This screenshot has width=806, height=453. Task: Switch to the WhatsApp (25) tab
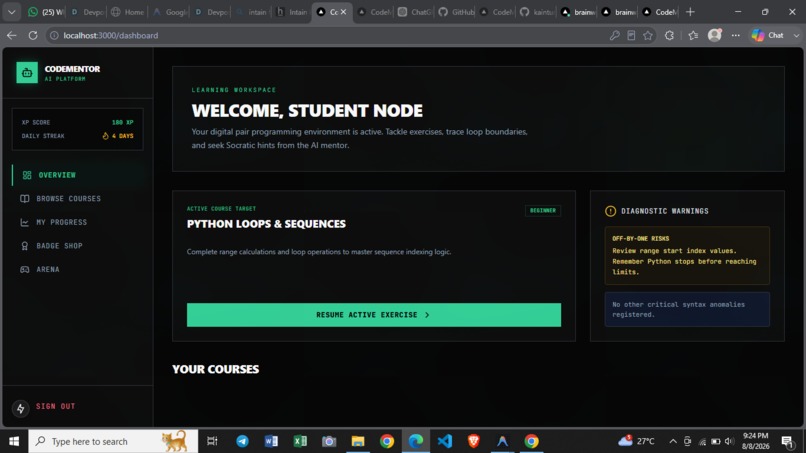46,12
